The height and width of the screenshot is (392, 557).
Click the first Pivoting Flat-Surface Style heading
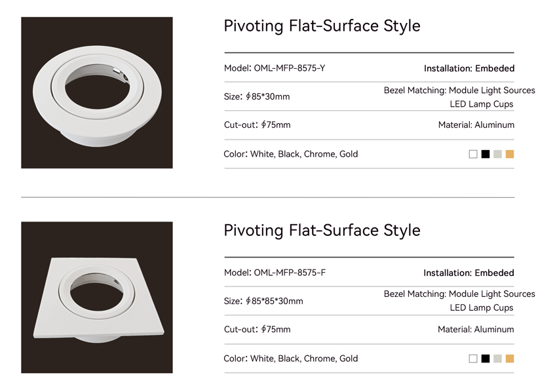(322, 26)
